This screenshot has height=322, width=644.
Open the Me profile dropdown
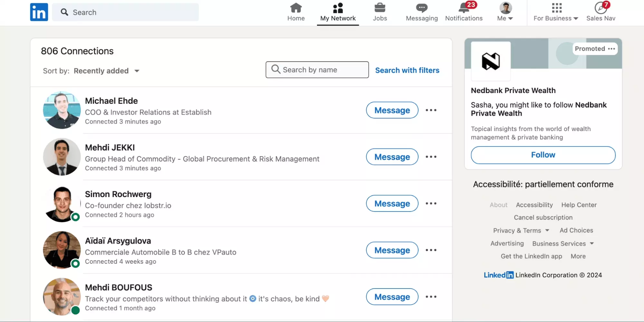(504, 12)
